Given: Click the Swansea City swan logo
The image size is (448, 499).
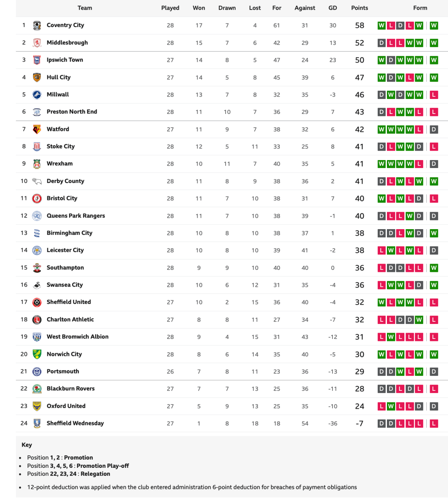Looking at the screenshot, I should click(x=37, y=285).
